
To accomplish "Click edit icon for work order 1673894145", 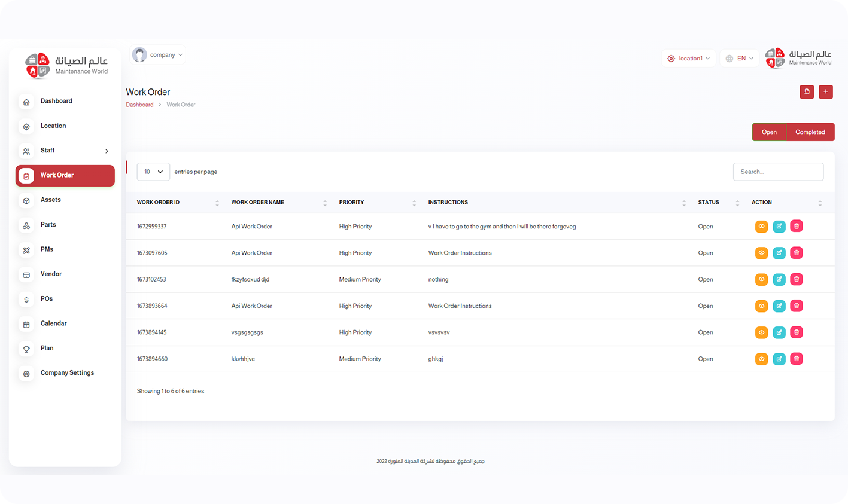I will (x=779, y=332).
